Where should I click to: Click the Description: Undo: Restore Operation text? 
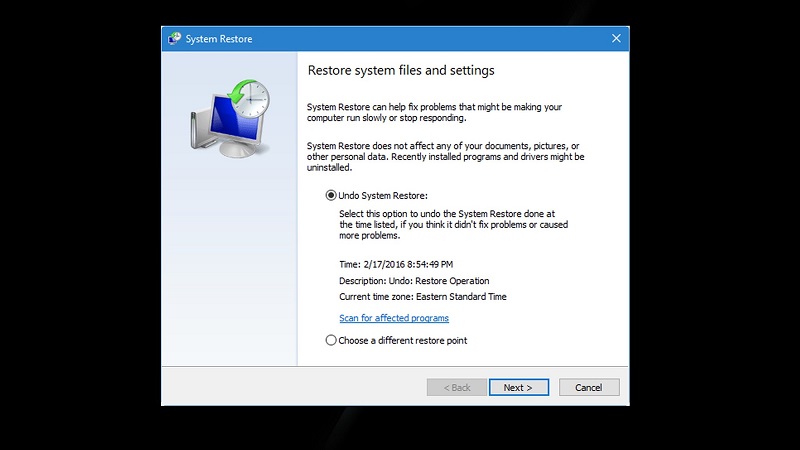coord(414,281)
